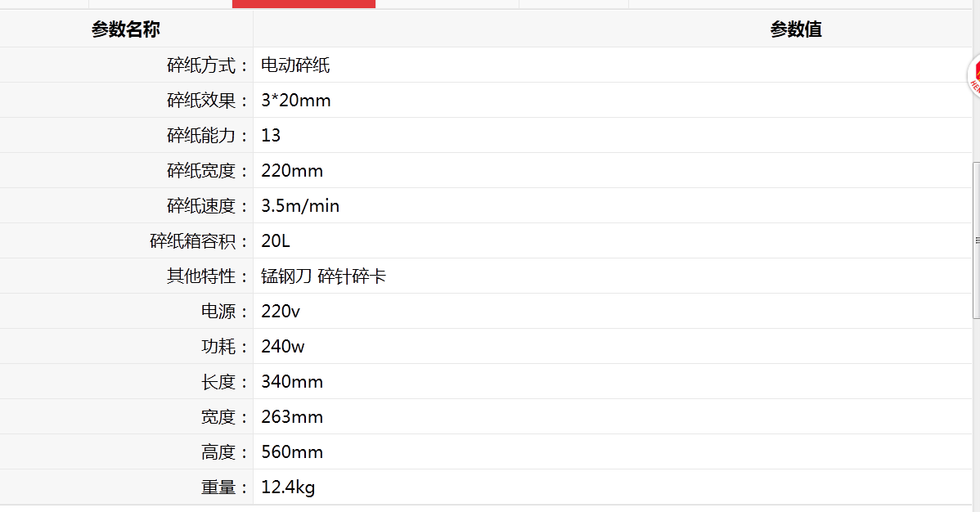
Task: Click the 20L bin capacity value
Action: pos(276,241)
